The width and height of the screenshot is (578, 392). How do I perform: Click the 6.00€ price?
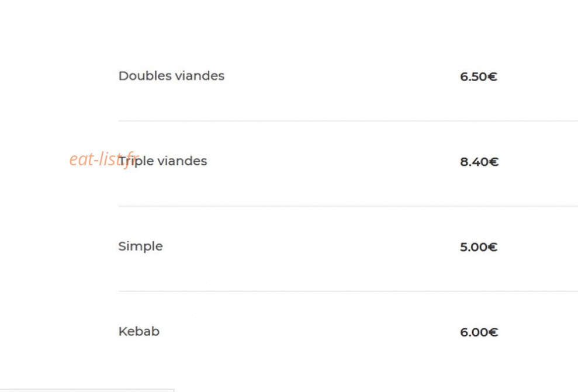pyautogui.click(x=479, y=332)
